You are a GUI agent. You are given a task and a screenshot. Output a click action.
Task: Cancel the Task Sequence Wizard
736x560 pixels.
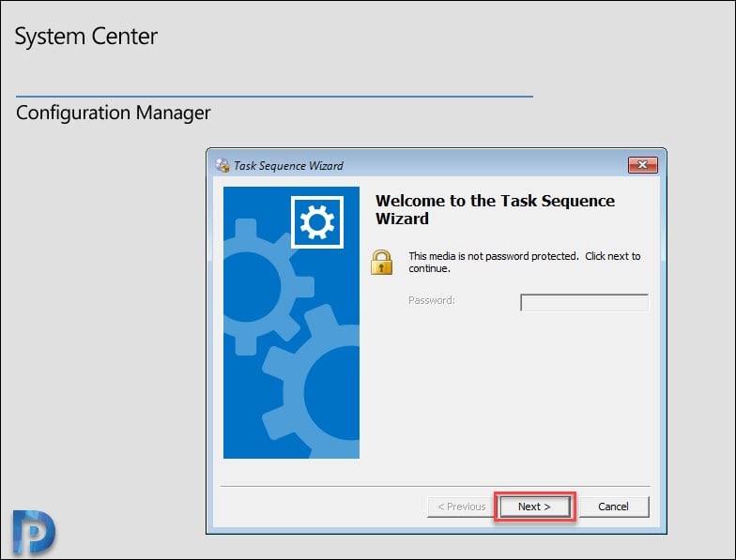pos(614,507)
